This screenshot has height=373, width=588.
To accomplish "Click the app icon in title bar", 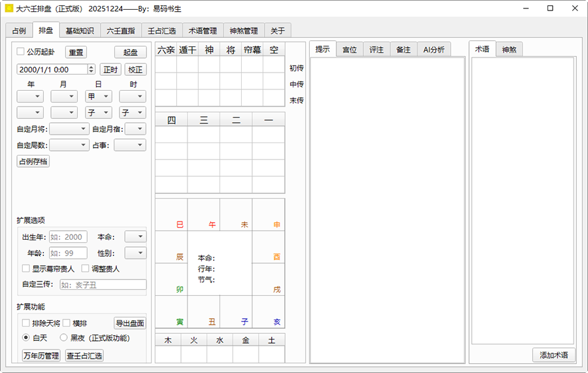I will point(8,8).
